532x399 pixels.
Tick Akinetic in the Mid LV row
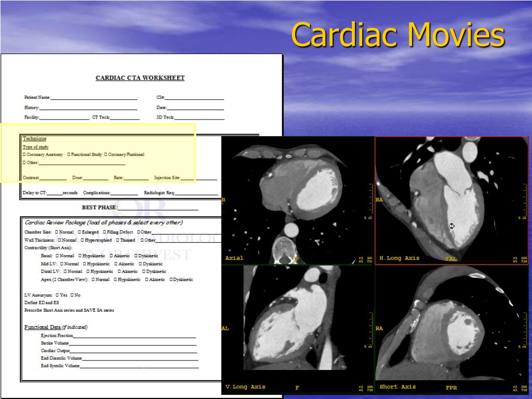[116, 263]
